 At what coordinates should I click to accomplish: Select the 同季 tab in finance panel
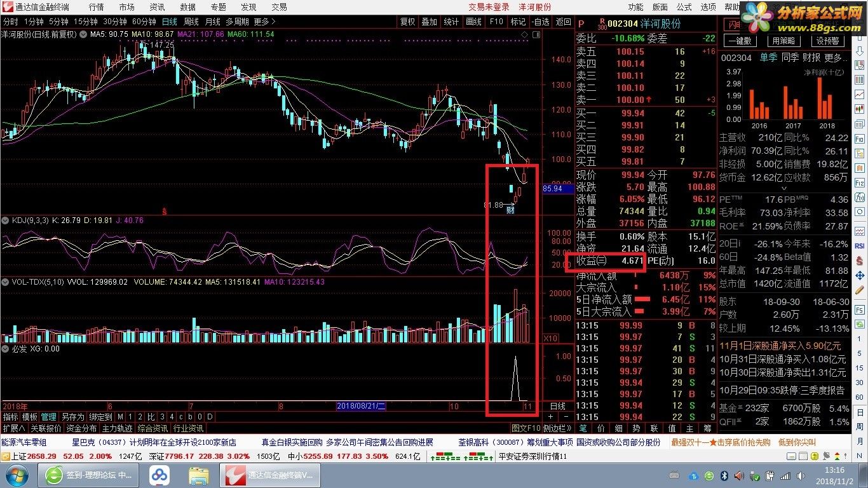pos(790,58)
